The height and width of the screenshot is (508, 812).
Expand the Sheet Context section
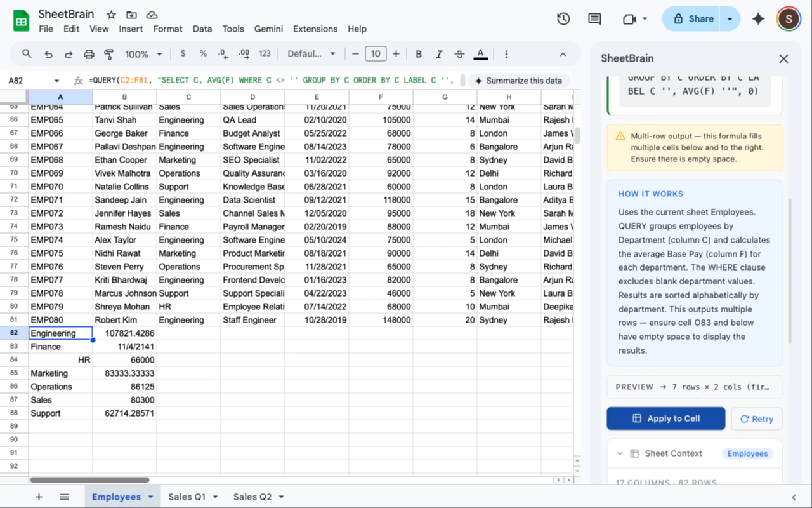620,453
